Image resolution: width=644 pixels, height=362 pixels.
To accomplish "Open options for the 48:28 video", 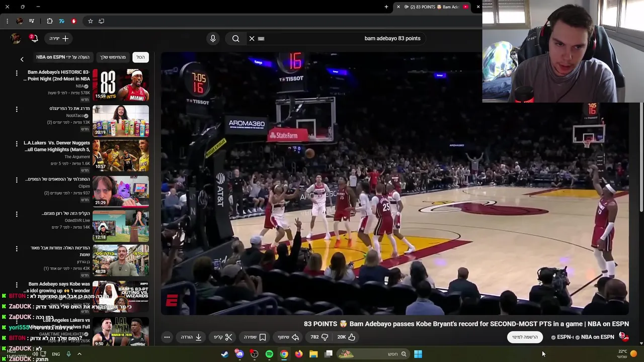I will point(17,248).
